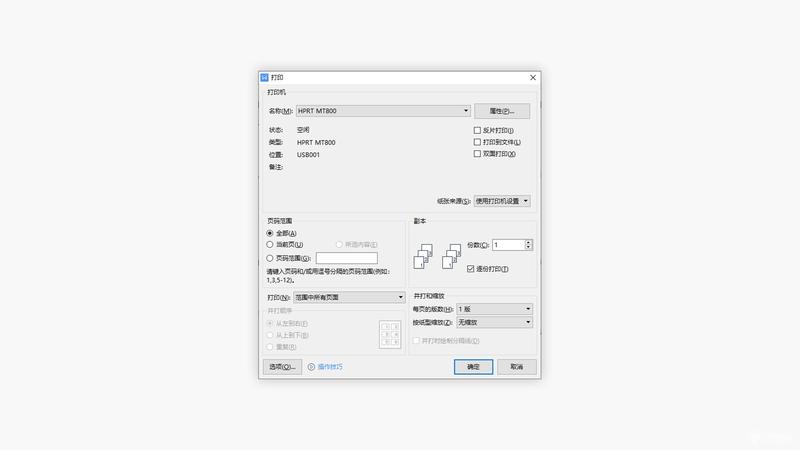
Task: Tick the 打印到文件 checkbox
Action: pos(477,142)
